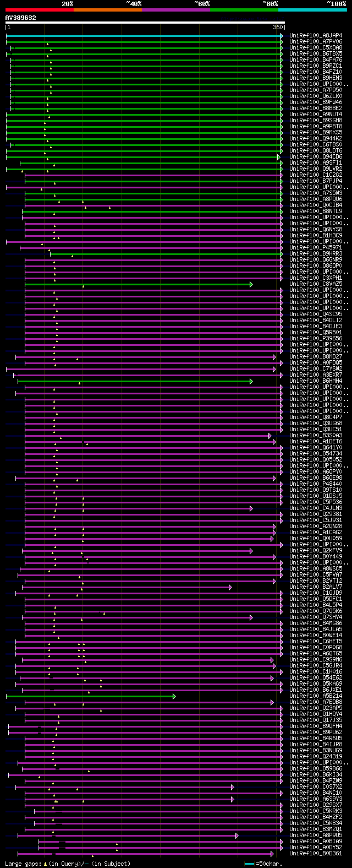Screen dimensions: 352x868
Task: Click the UniRef100_B4FZ10 entry
Action: pos(316,72)
